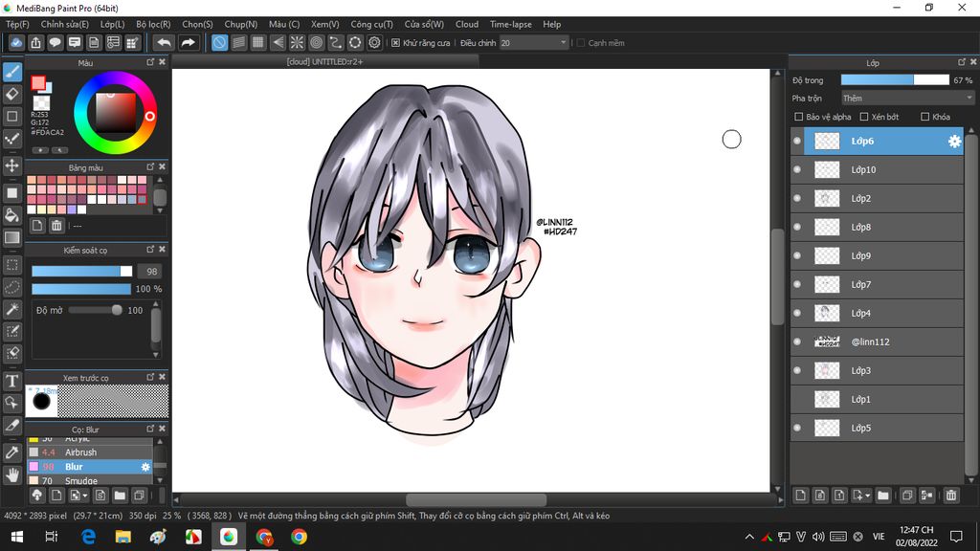Click the Redo arrow in toolbar
Screen dimensions: 980x551
tap(188, 42)
